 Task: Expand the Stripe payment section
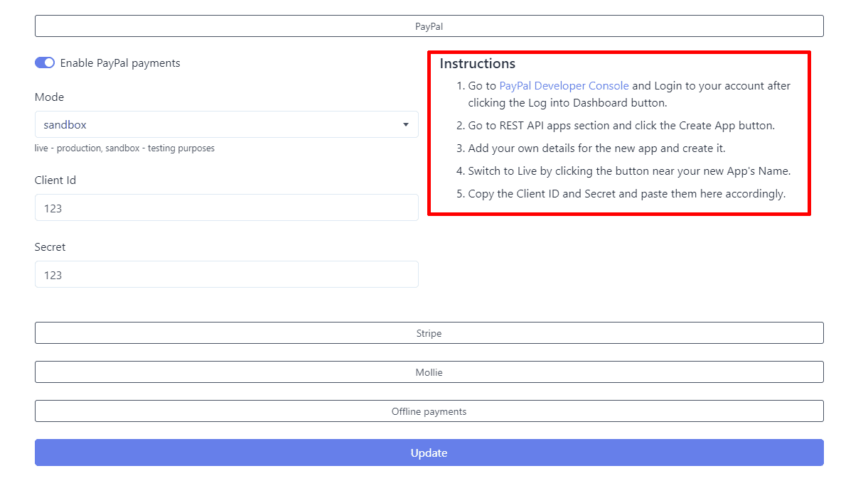(x=429, y=332)
